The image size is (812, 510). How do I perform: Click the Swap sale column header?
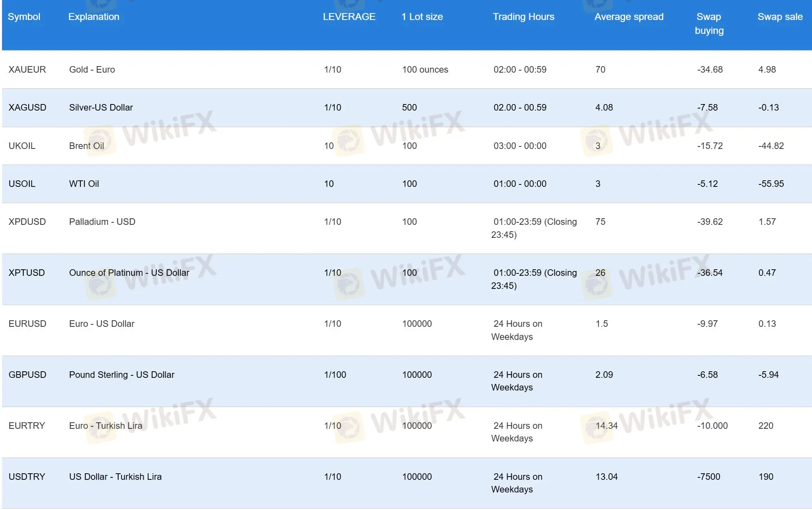[x=780, y=17]
